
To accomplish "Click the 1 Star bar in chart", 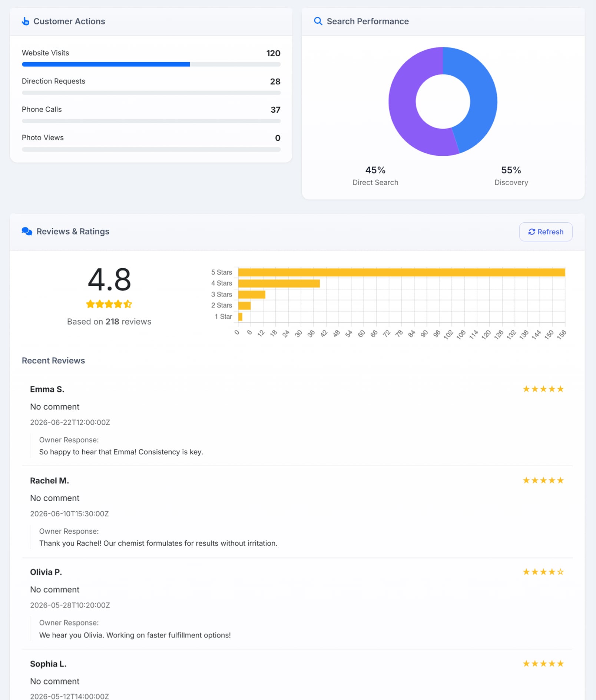I will [240, 317].
